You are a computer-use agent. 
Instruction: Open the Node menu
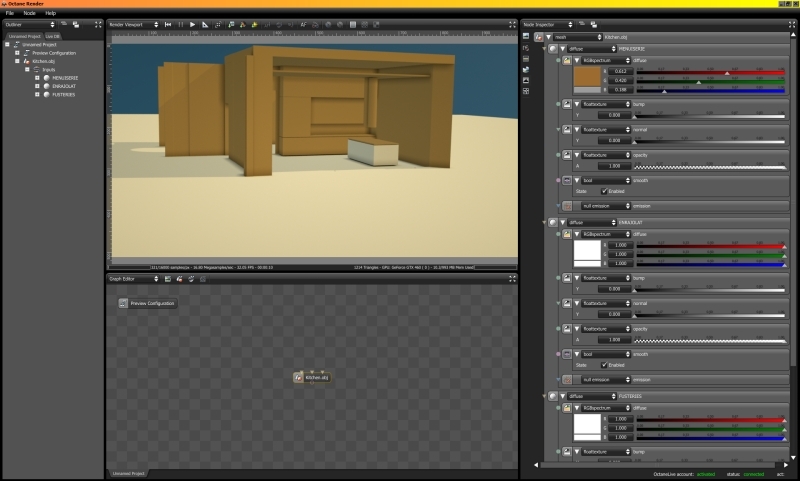(30, 13)
